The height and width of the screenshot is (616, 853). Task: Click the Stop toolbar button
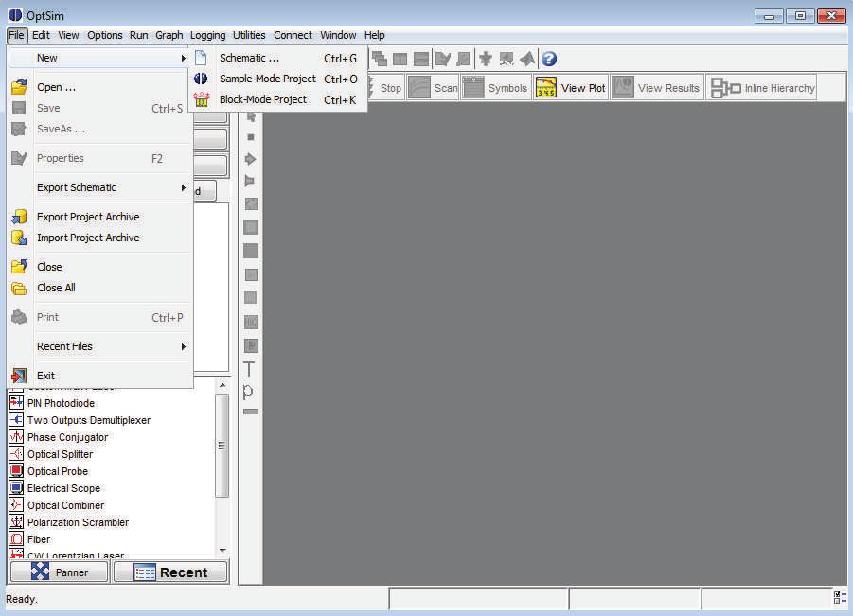tap(386, 88)
